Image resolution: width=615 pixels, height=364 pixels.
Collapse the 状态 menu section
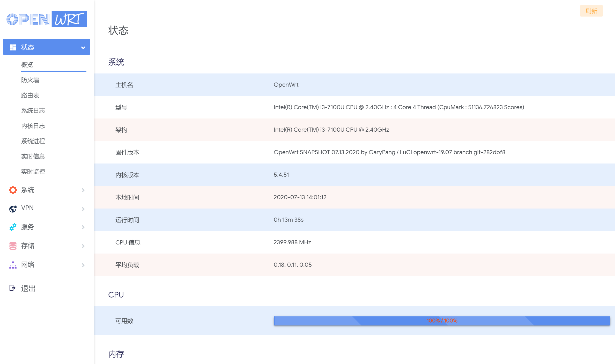coord(83,47)
